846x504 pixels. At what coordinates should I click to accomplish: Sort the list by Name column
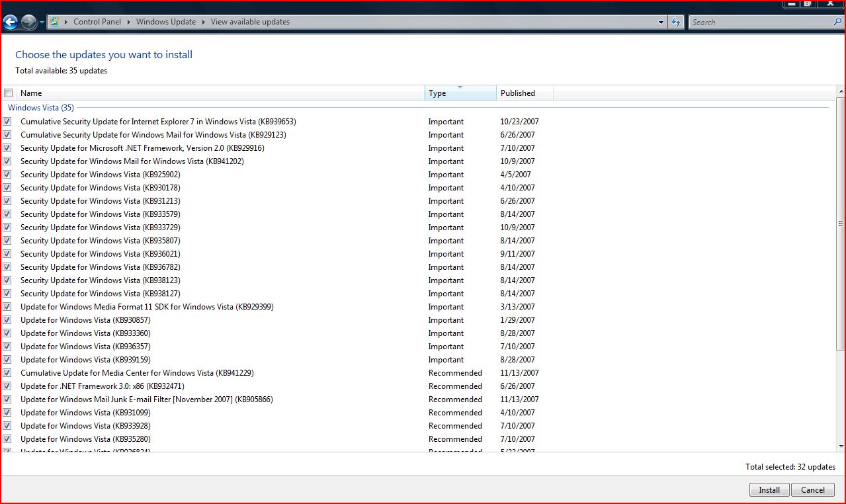220,93
